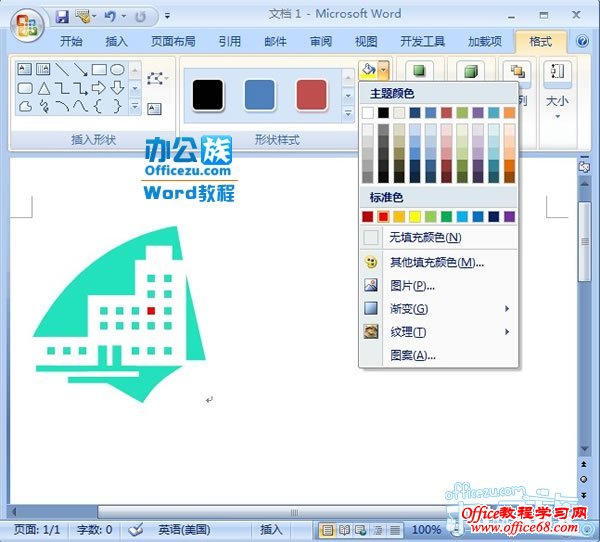Image resolution: width=600 pixels, height=542 pixels.
Task: Switch to Outline view
Action: coord(378,530)
